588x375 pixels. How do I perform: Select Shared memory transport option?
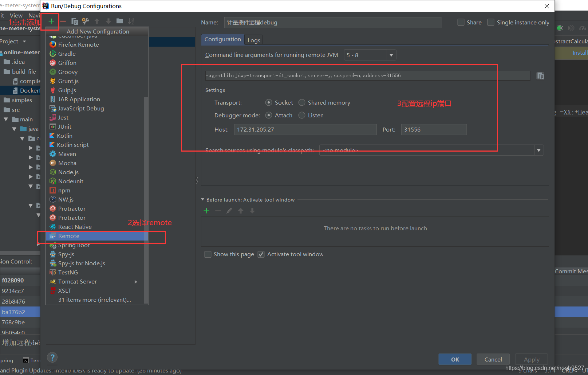point(302,103)
